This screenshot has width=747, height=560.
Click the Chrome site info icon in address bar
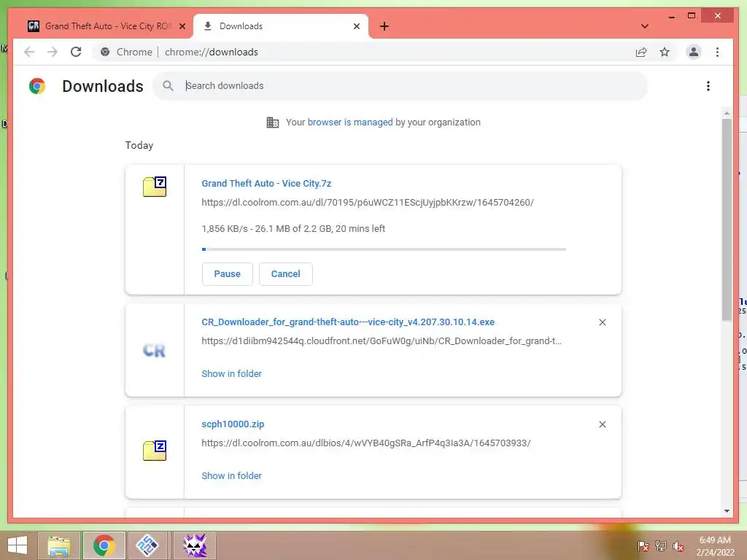105,52
